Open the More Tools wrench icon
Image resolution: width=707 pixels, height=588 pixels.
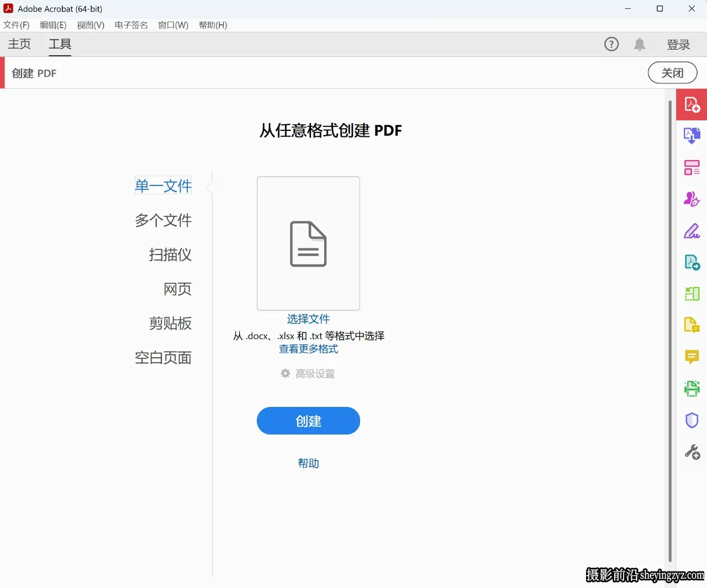[x=692, y=452]
